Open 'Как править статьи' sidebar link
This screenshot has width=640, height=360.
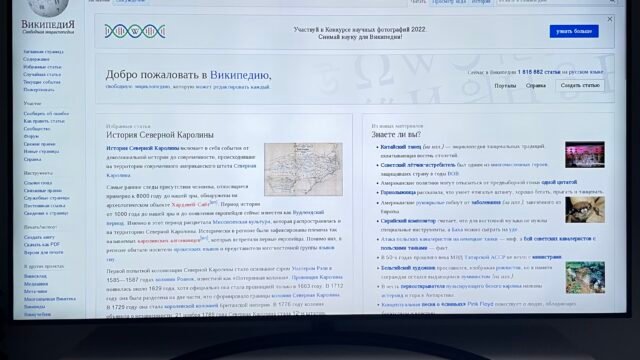44,121
